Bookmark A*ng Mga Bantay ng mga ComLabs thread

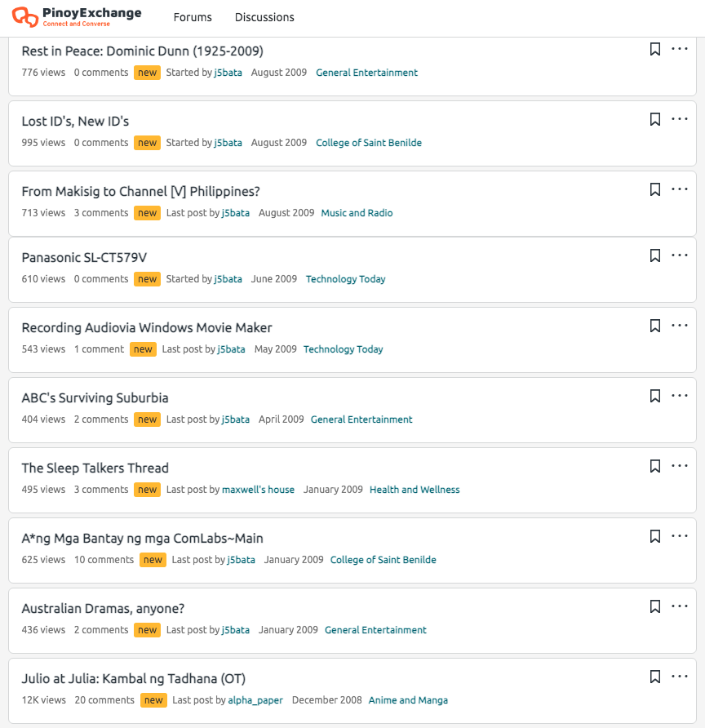[655, 536]
